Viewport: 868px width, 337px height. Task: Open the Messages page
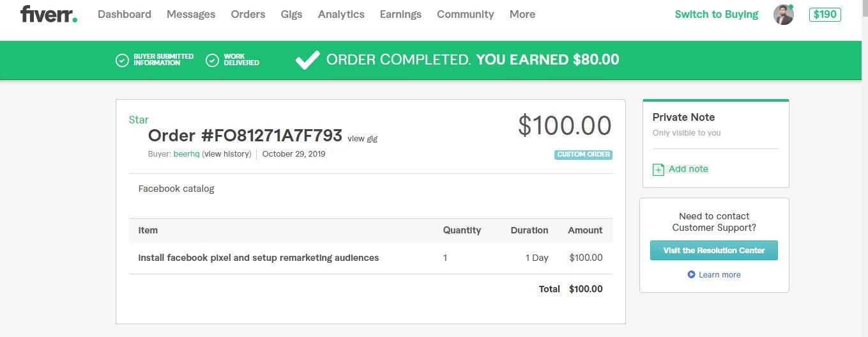coord(191,14)
